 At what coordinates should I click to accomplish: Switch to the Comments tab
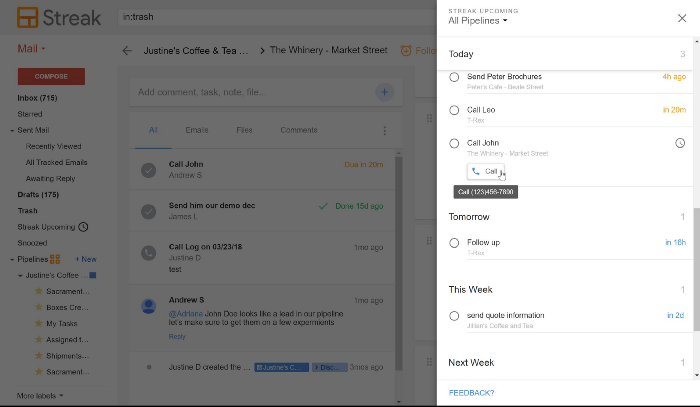click(299, 130)
